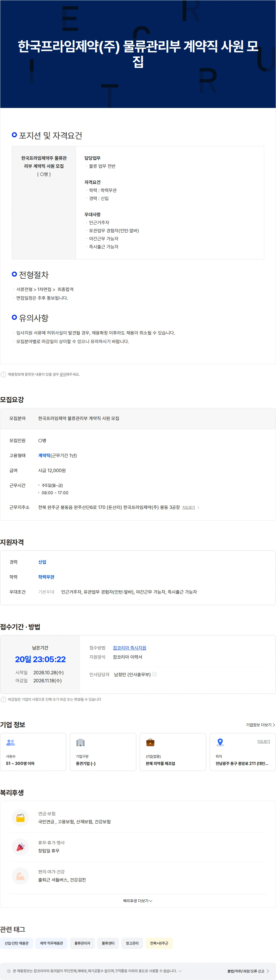Click the 마감일 2026.11.18(수) date
Viewport: 276px width, 980px height.
47,680
